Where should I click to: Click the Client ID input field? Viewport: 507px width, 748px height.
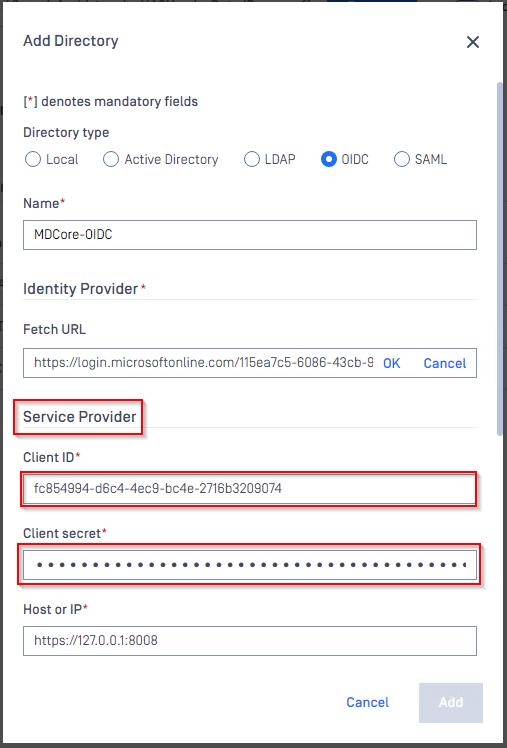click(248, 488)
